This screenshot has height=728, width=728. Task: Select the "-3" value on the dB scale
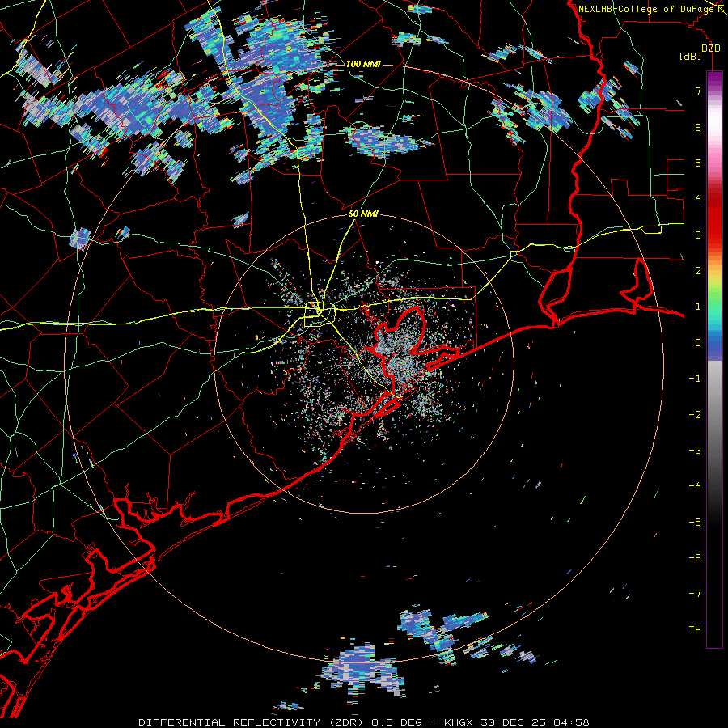point(695,451)
